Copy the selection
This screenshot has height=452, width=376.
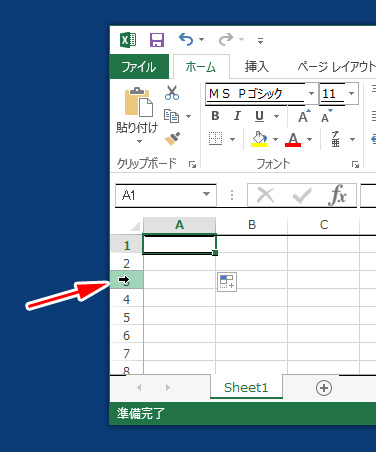(171, 116)
